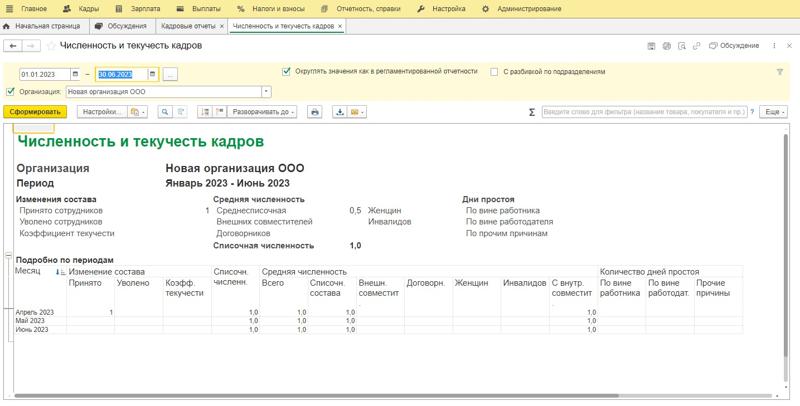The width and height of the screenshot is (800, 406).
Task: Open the Обсуждение discussion button
Action: coord(734,46)
